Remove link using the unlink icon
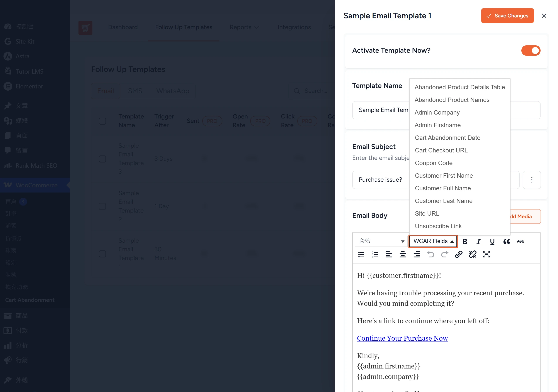 click(473, 254)
